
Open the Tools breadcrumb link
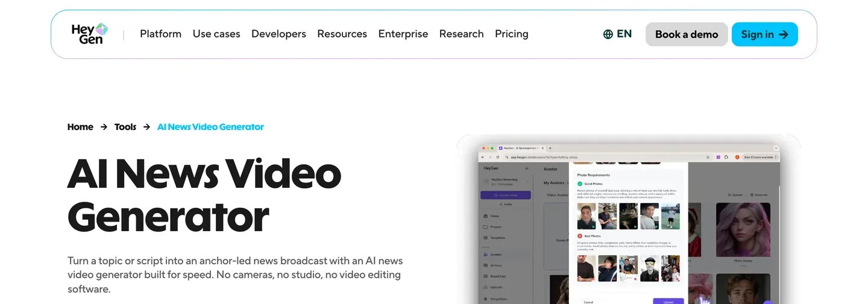[125, 127]
